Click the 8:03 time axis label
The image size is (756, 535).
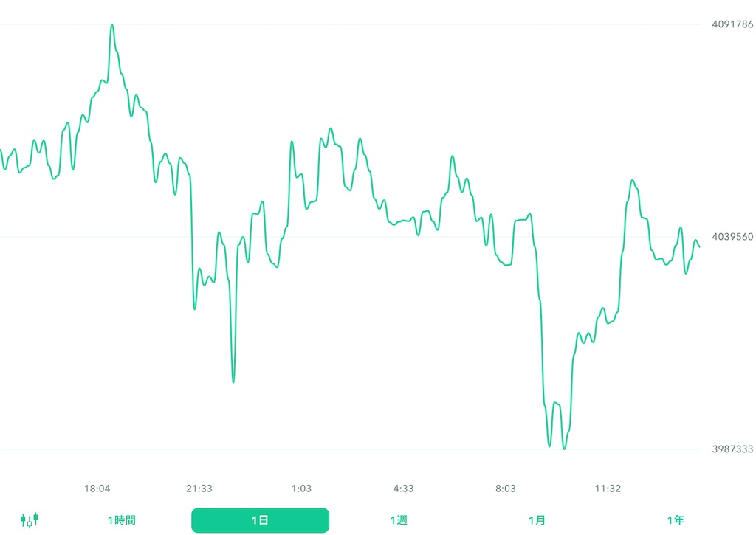point(506,488)
